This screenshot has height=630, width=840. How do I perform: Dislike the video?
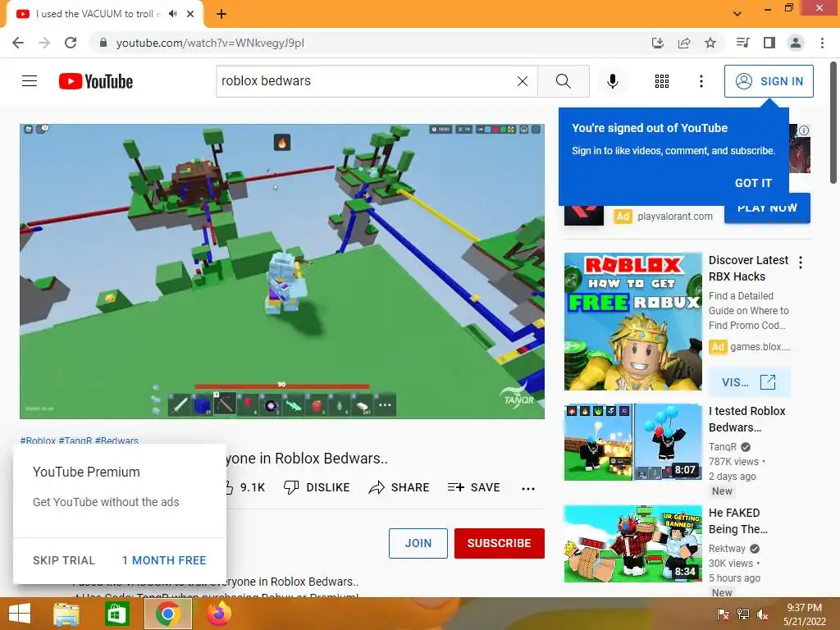[x=317, y=487]
